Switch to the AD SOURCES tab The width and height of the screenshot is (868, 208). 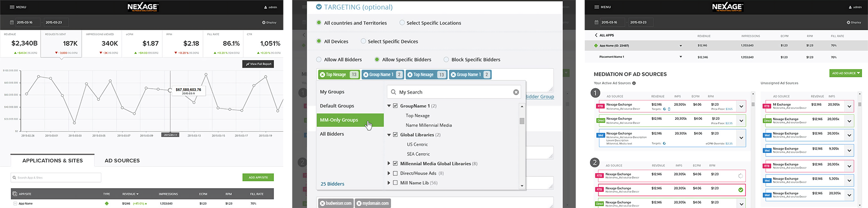122,161
